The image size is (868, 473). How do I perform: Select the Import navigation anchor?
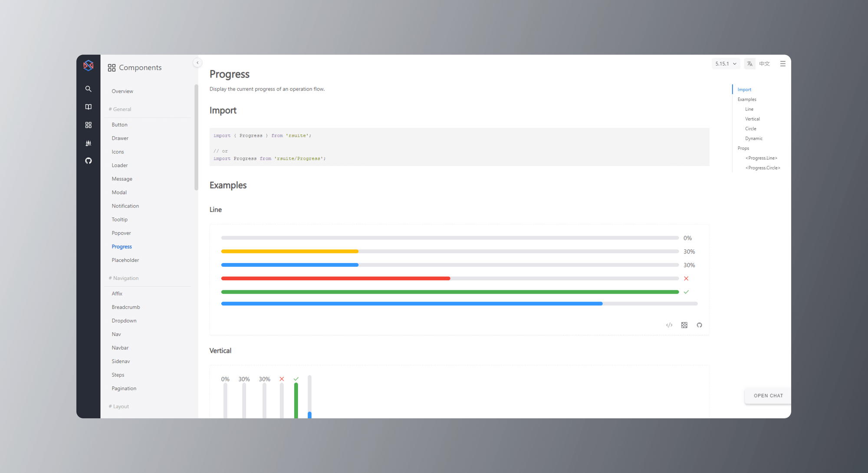point(744,90)
